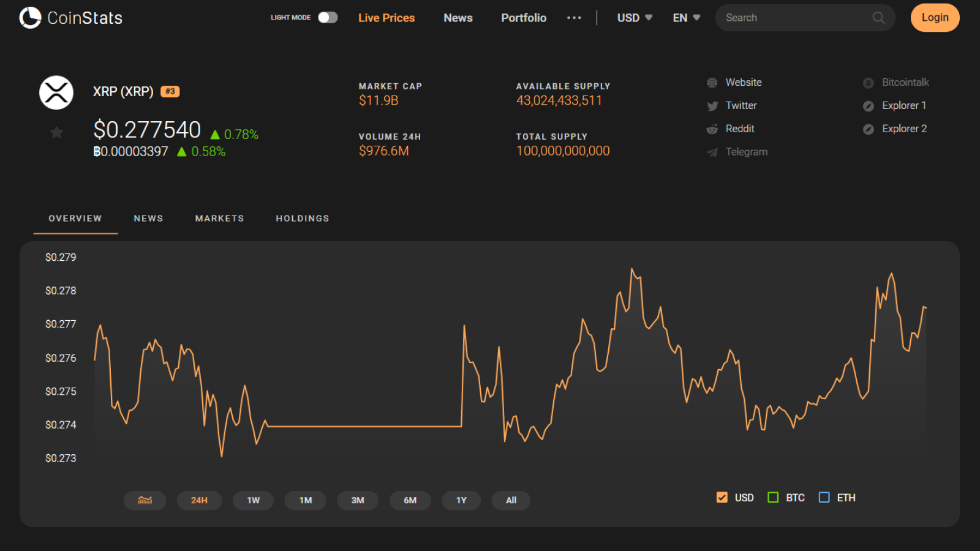Select the Overview tab
The image size is (980, 551).
pos(75,219)
